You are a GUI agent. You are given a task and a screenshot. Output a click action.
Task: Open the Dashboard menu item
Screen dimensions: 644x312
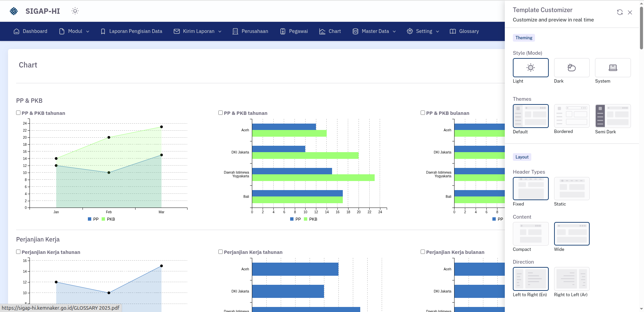pos(31,31)
